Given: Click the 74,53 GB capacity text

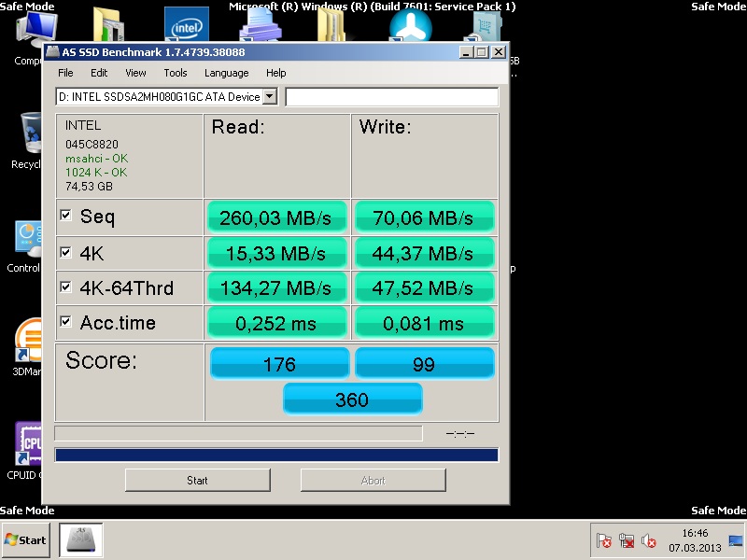Looking at the screenshot, I should click(89, 186).
